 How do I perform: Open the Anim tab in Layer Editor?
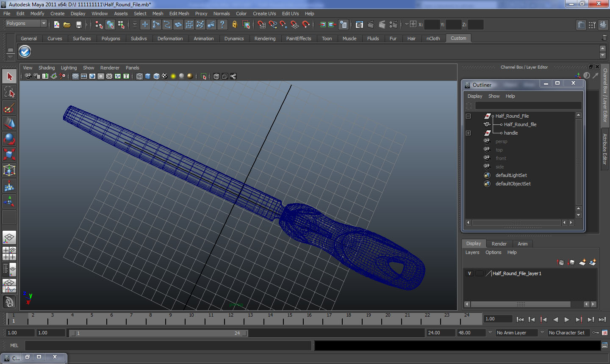pyautogui.click(x=523, y=244)
